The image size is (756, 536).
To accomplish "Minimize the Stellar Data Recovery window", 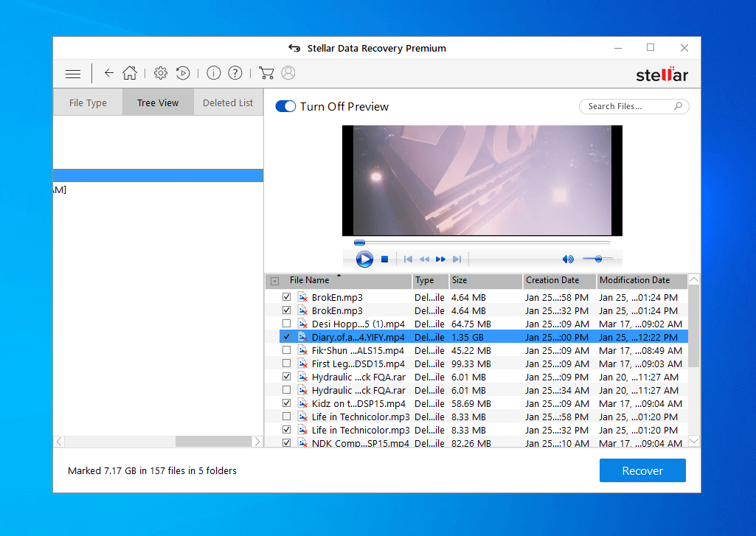I will [x=618, y=48].
